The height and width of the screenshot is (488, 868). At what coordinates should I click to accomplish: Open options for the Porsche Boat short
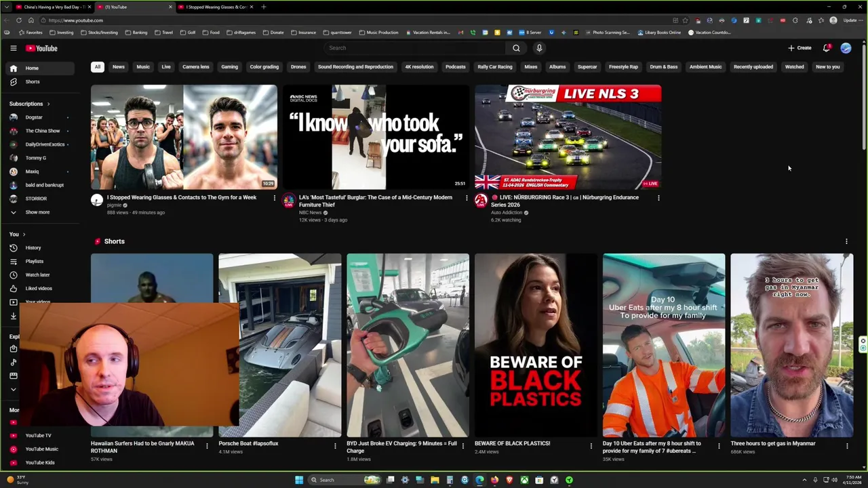335,445
